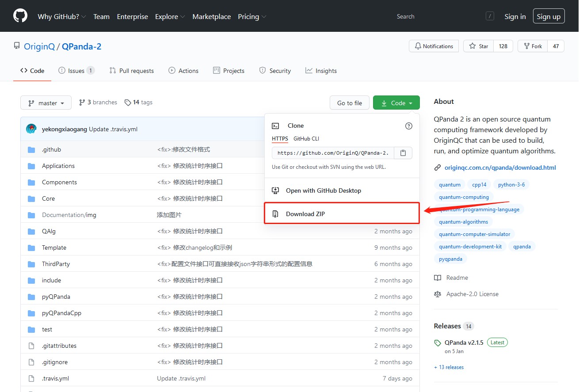Click the Download ZIP file icon

click(275, 214)
